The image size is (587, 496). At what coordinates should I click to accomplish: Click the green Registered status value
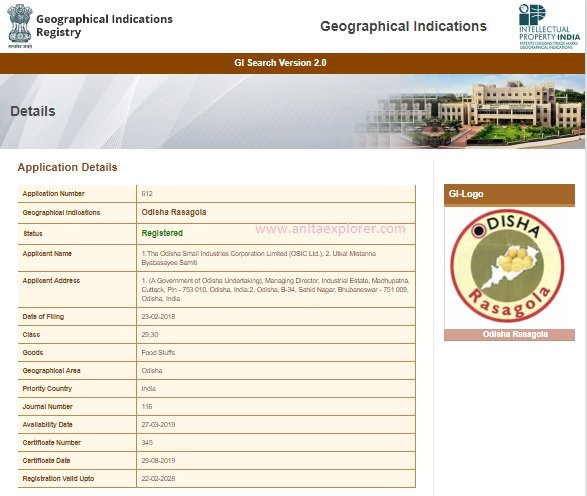pos(162,233)
